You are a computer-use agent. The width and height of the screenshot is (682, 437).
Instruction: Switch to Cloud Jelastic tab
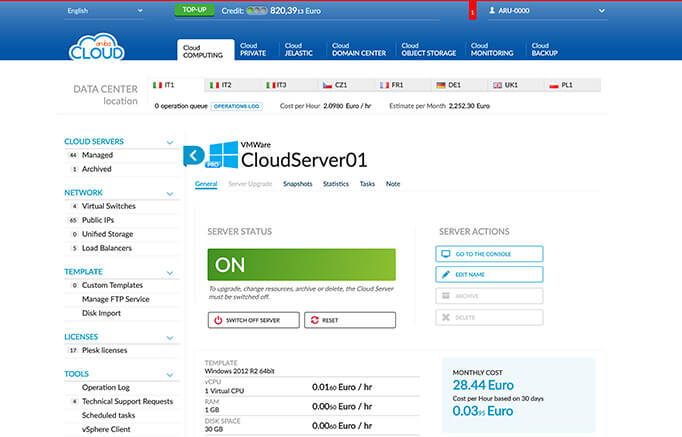pos(298,50)
